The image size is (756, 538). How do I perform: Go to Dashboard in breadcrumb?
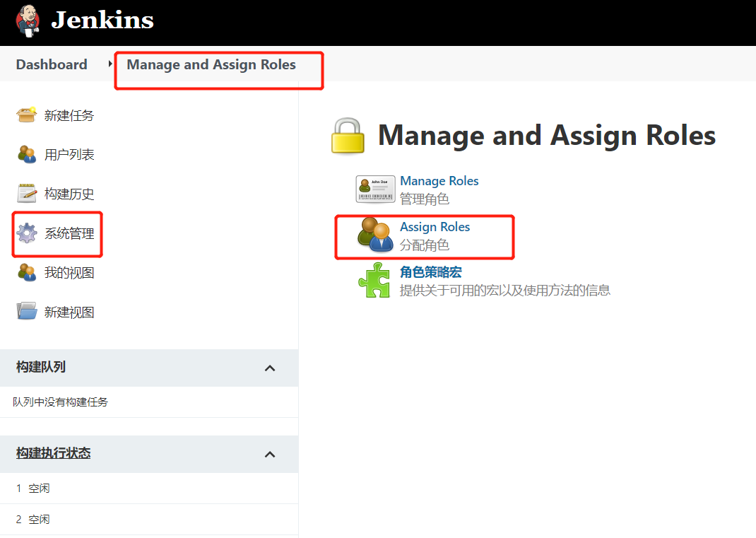pos(52,64)
